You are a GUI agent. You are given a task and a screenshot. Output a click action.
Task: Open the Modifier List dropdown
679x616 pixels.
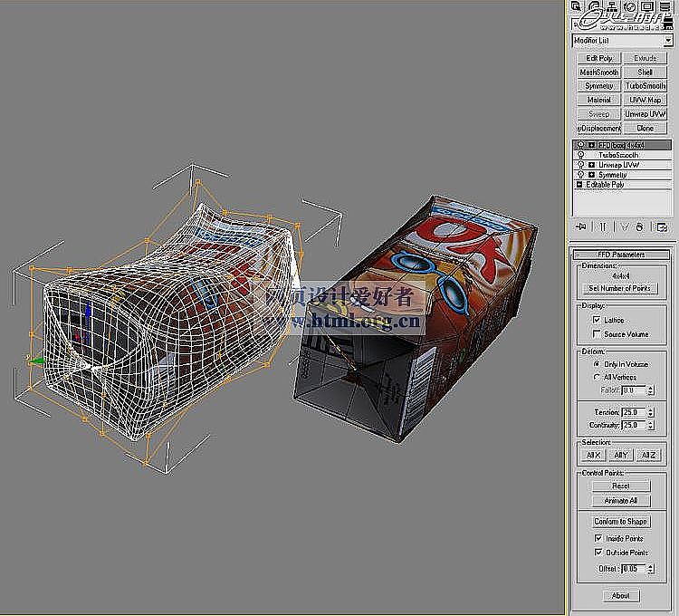coord(669,40)
